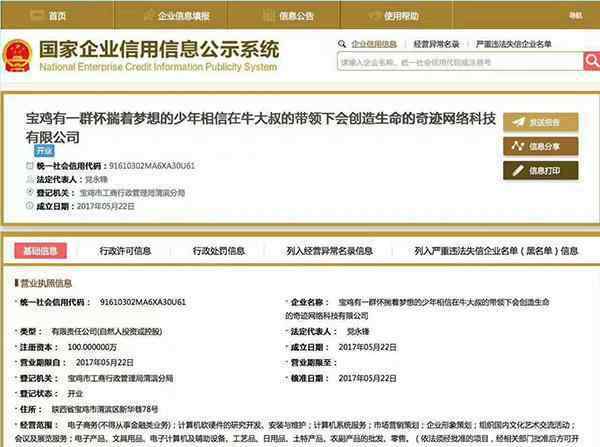The image size is (600, 447).
Task: Click the 经营范围 description text
Action: (x=297, y=431)
